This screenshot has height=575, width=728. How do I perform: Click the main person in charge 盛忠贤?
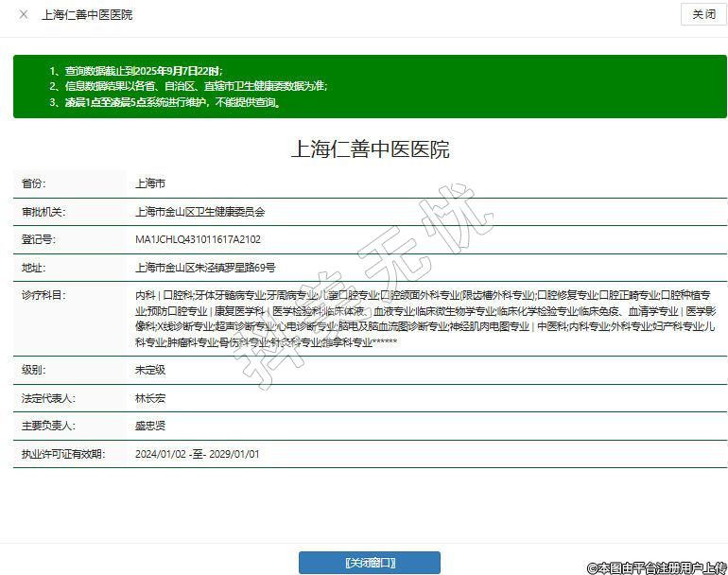click(x=150, y=427)
